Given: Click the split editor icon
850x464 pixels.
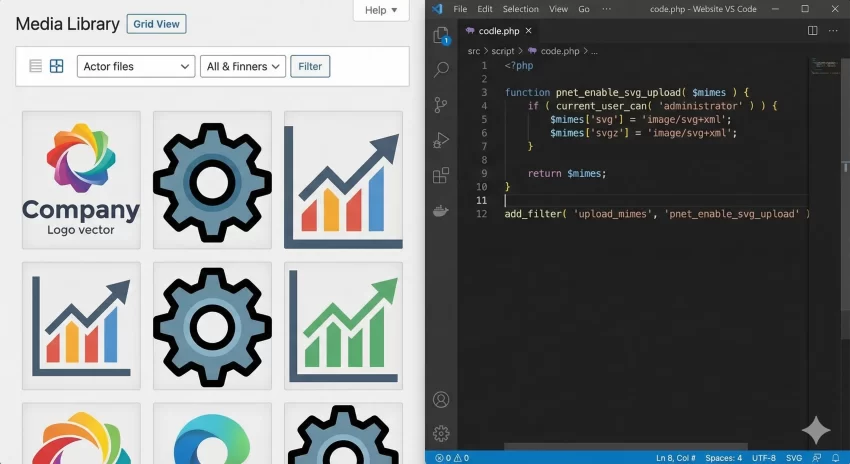Looking at the screenshot, I should (x=812, y=31).
